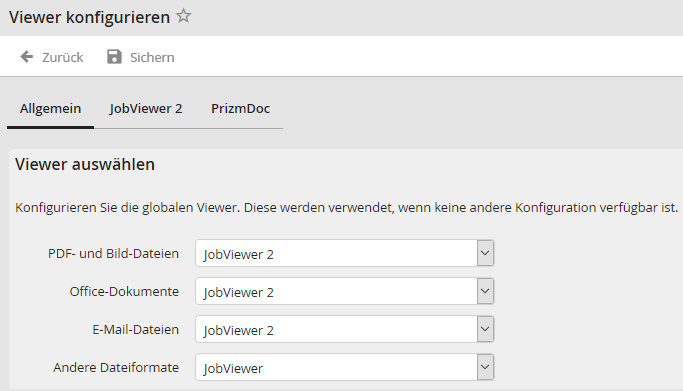Click the back arrow icon

(27, 57)
